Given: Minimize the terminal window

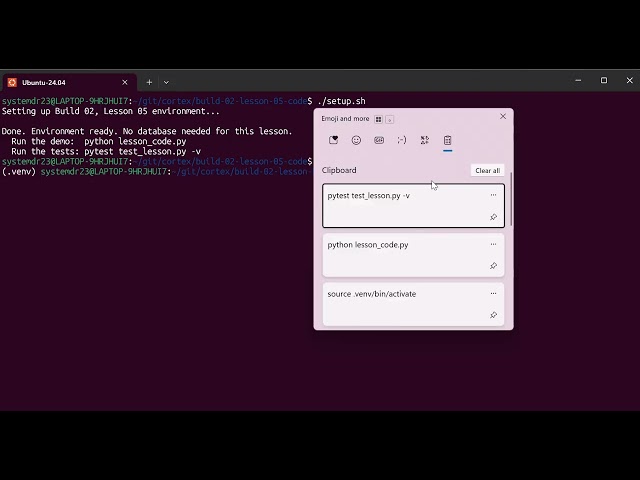Looking at the screenshot, I should (x=578, y=80).
